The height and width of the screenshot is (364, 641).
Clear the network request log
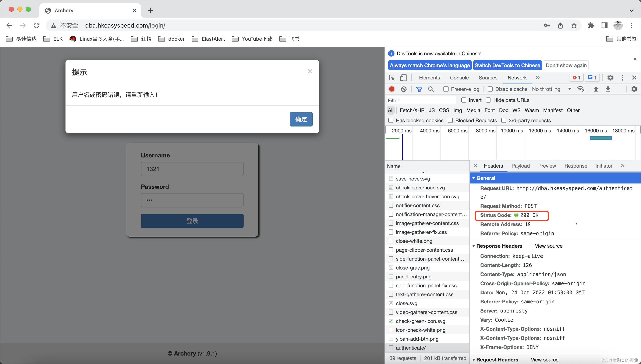pos(403,89)
